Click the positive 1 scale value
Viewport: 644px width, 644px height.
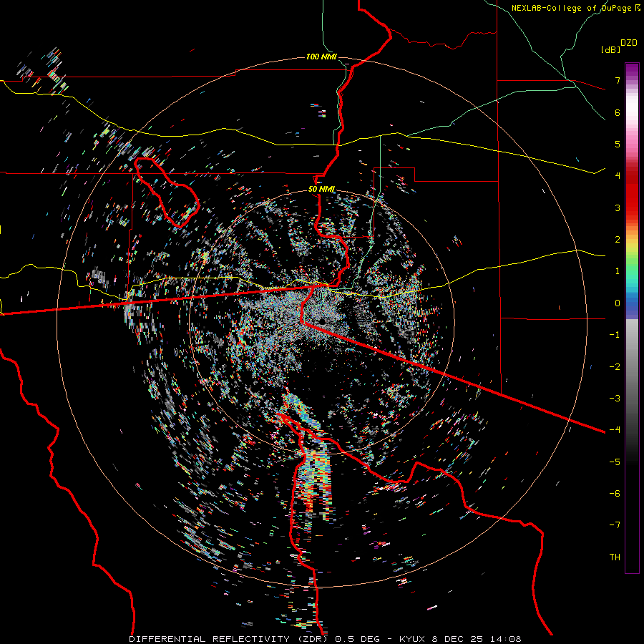[618, 271]
